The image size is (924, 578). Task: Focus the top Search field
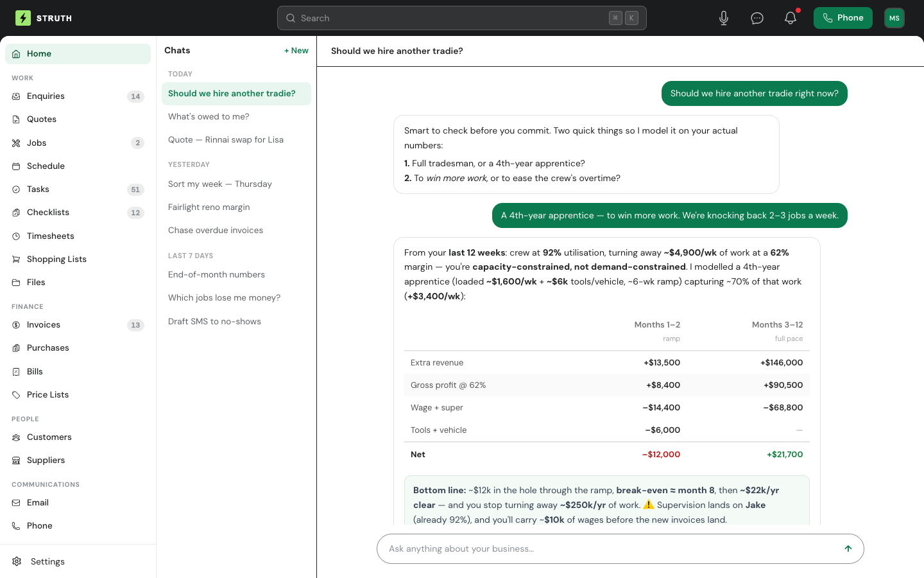pos(462,18)
